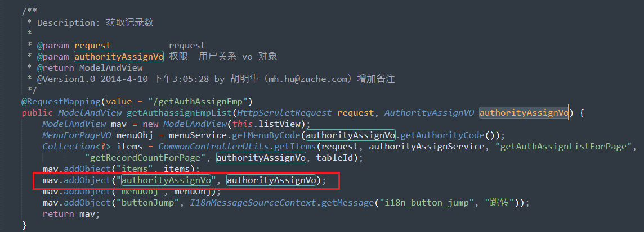This screenshot has height=232, width=644.
Task: Click the highlighted authorityAssignVo parameter in the signature
Action: [525, 113]
